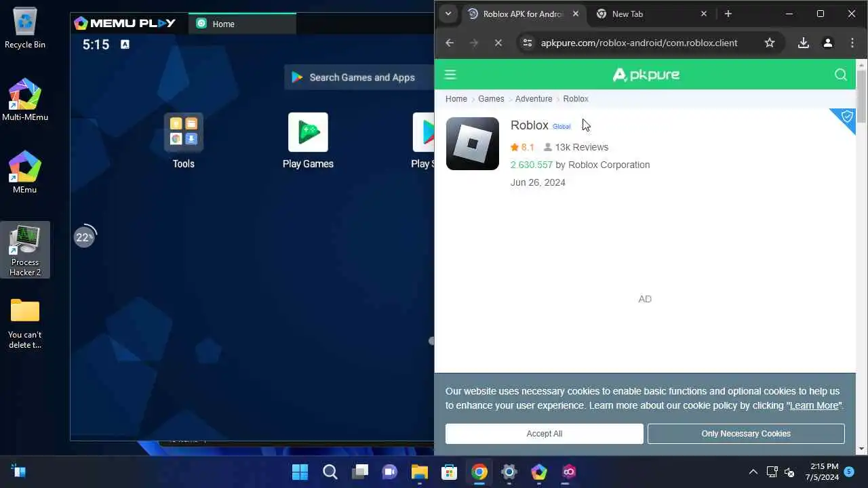Switch to the Home tab in MEmu
The height and width of the screenshot is (488, 868).
[x=242, y=24]
